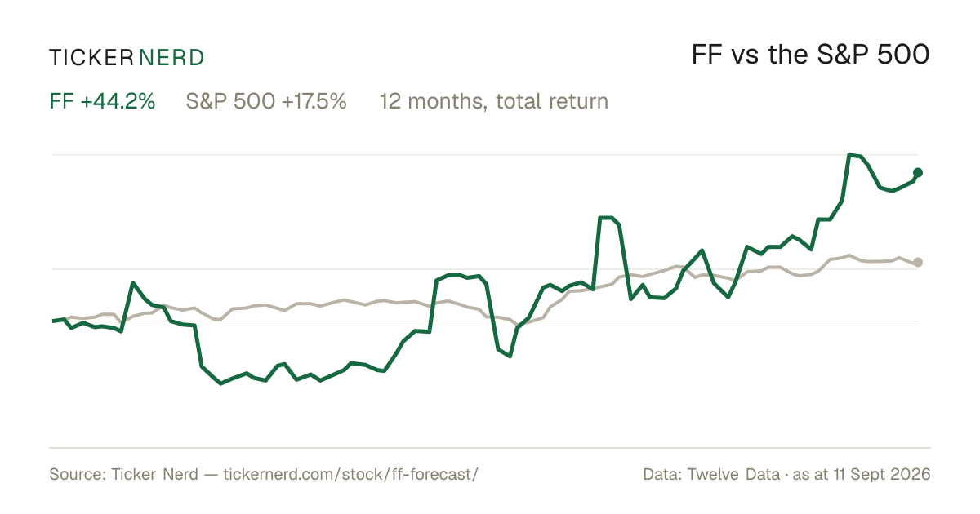Open the tickernerd.com/stock/ff-forecast/ link
Screen dimensions: 980x514
[350, 474]
